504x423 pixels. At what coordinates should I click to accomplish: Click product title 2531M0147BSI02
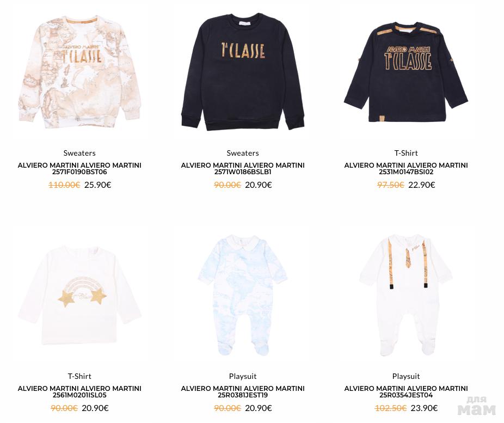click(x=406, y=168)
